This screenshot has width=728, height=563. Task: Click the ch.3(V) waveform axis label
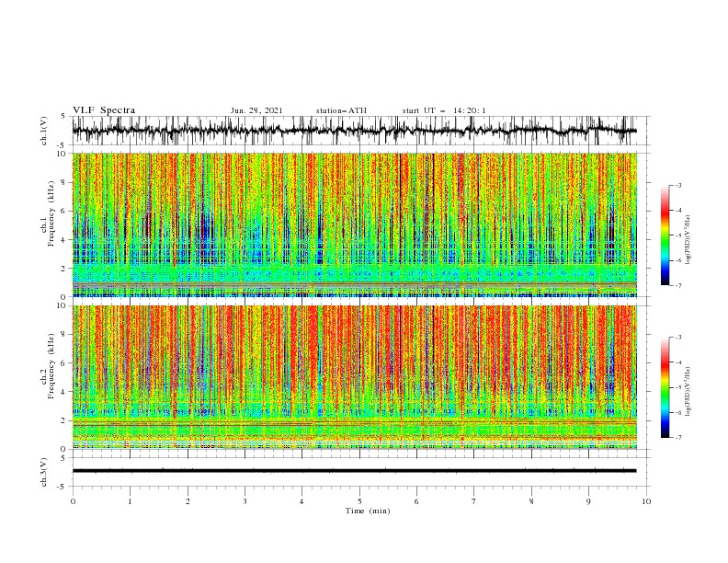44,472
